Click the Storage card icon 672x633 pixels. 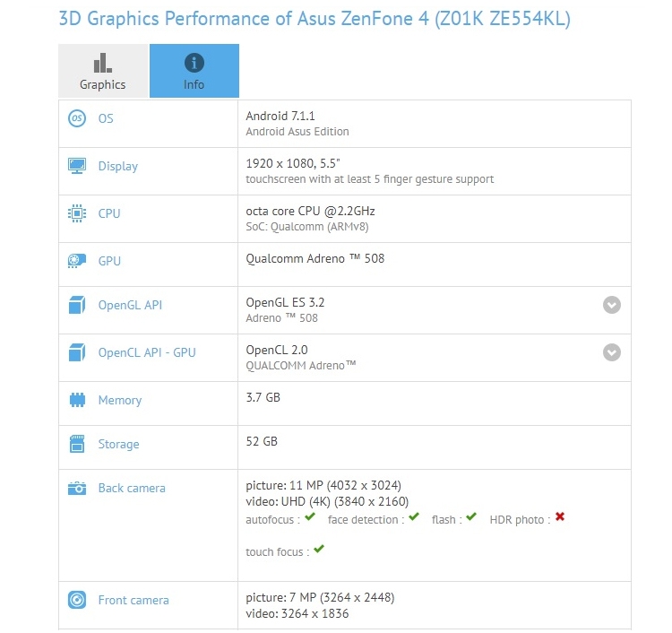[x=77, y=444]
